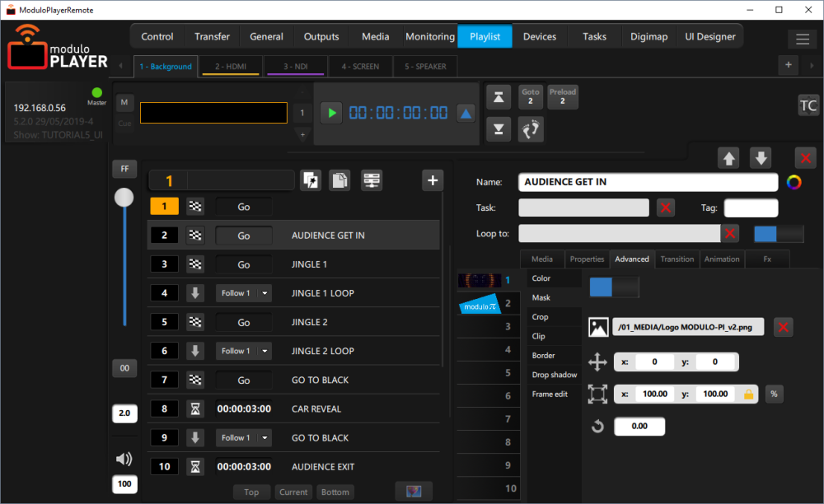824x504 pixels.
Task: Click the speaker volume icon
Action: [x=124, y=460]
